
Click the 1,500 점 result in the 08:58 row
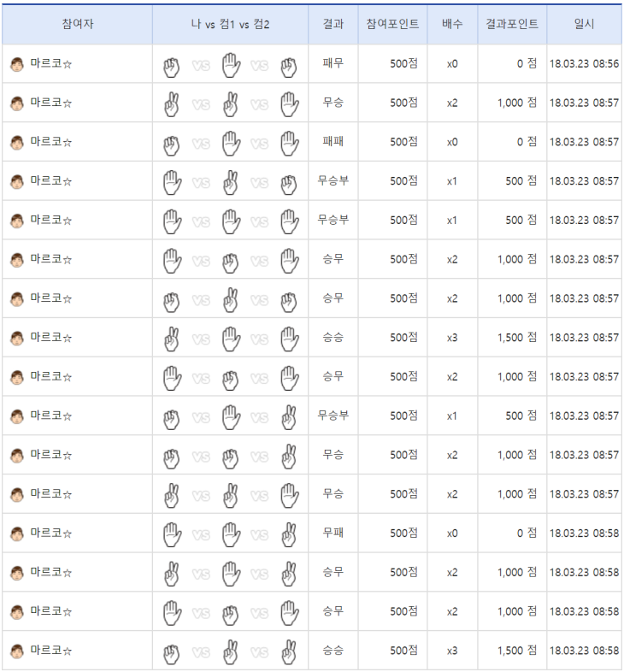tap(516, 651)
